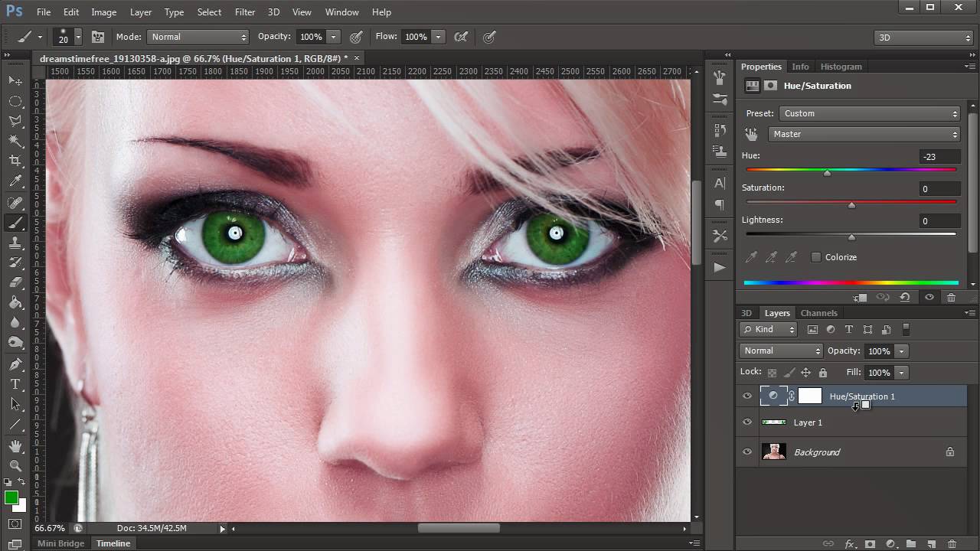The width and height of the screenshot is (980, 551).
Task: Select the Crop tool in toolbar
Action: [15, 161]
